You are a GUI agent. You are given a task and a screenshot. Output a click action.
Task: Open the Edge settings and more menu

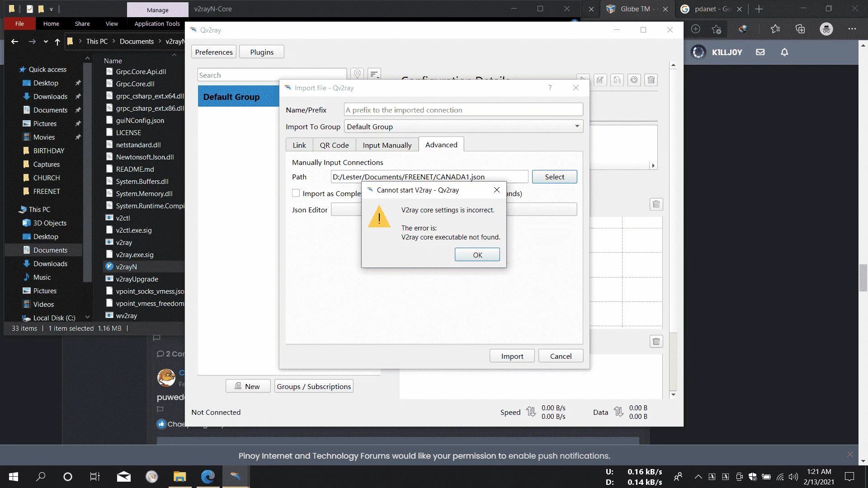click(x=852, y=29)
